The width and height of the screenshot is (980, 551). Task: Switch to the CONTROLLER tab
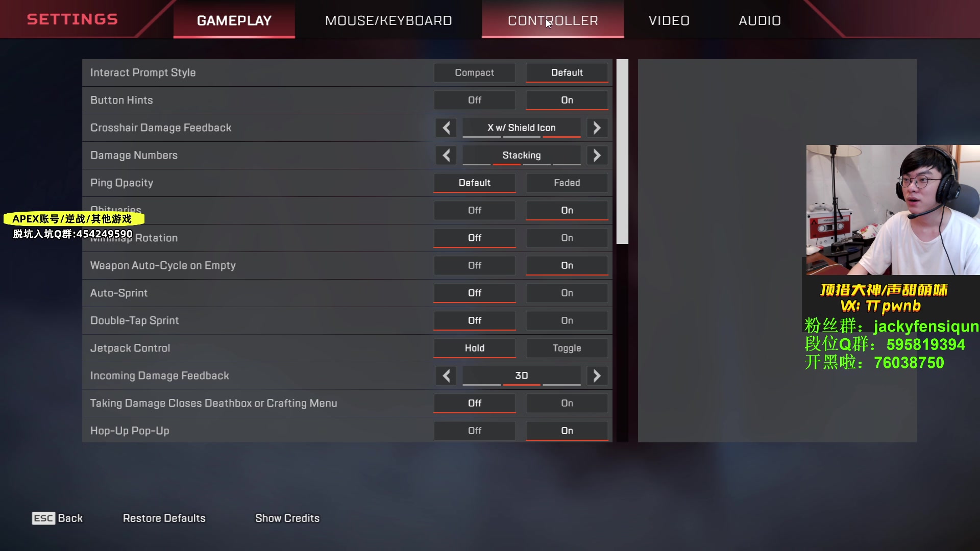[553, 20]
